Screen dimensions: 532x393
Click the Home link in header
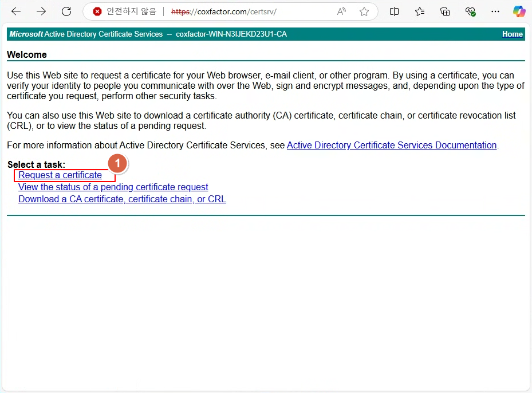coord(513,34)
